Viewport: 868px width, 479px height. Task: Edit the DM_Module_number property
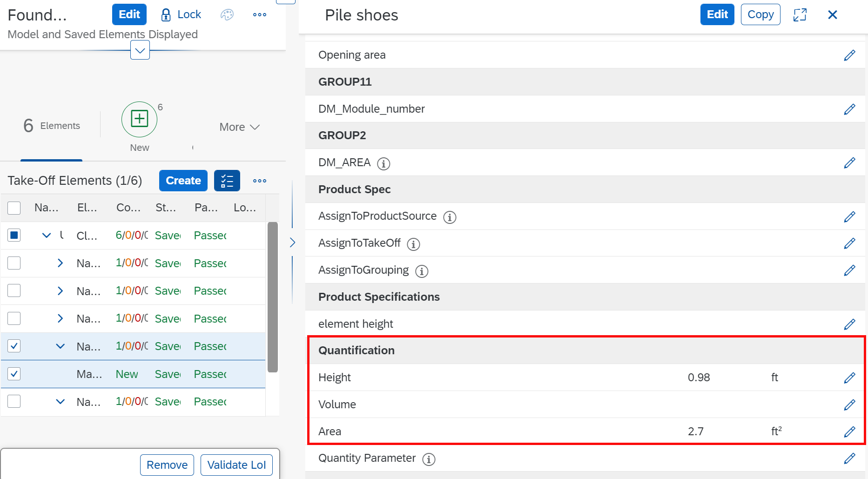pos(849,109)
